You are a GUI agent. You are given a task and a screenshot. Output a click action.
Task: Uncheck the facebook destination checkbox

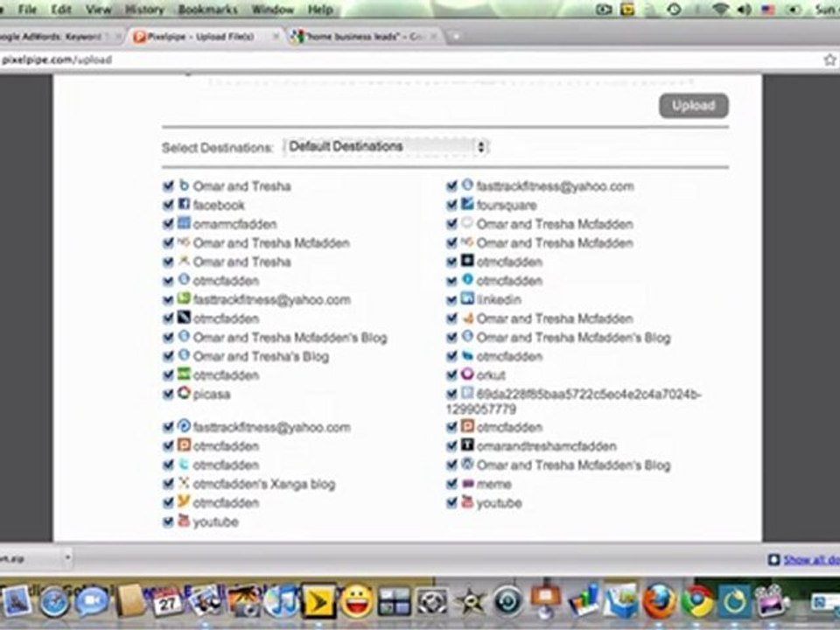(168, 205)
